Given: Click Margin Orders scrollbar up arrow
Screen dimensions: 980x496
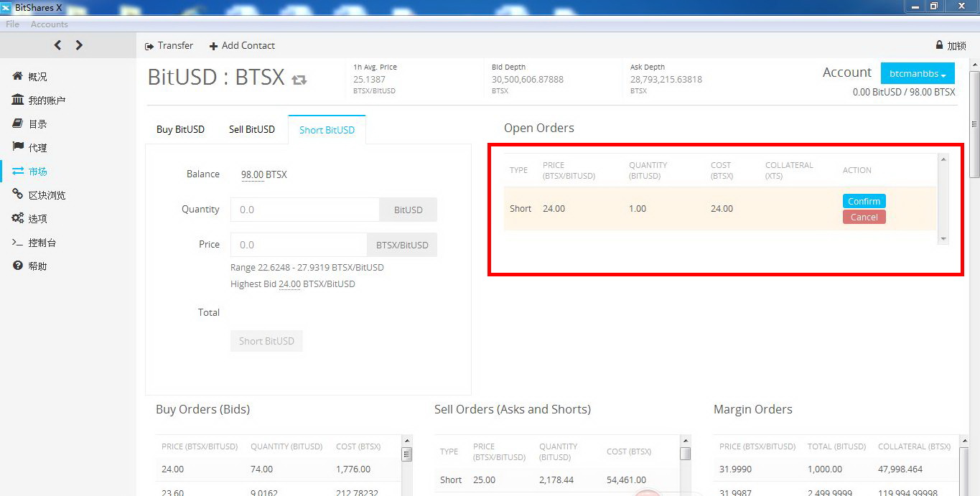Looking at the screenshot, I should pos(964,440).
